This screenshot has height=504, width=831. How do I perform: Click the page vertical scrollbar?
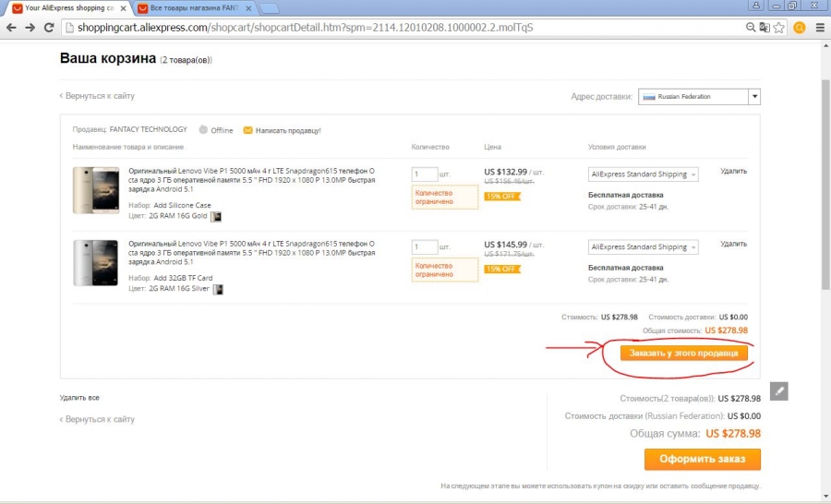pos(825,185)
